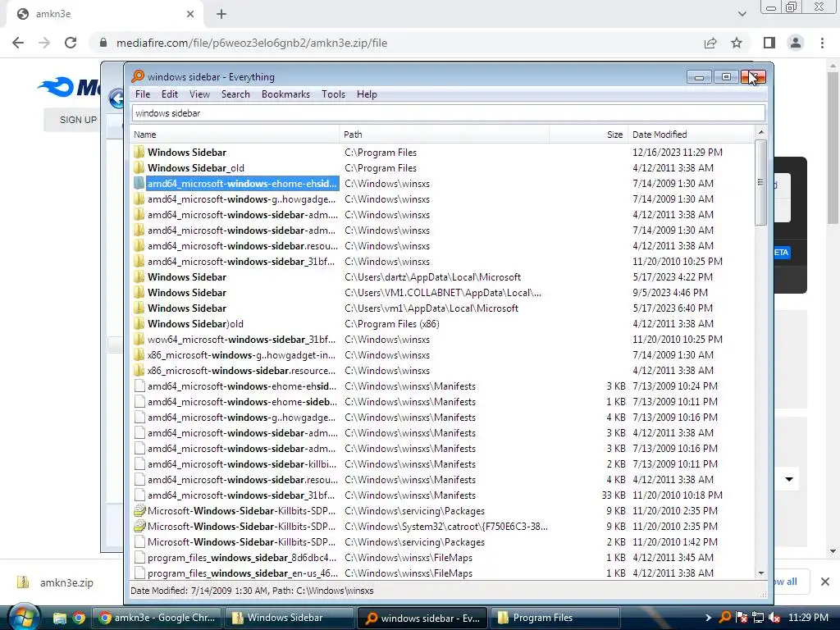Image resolution: width=840 pixels, height=630 pixels.
Task: Reload the mediafire page in Chrome
Action: pyautogui.click(x=71, y=43)
